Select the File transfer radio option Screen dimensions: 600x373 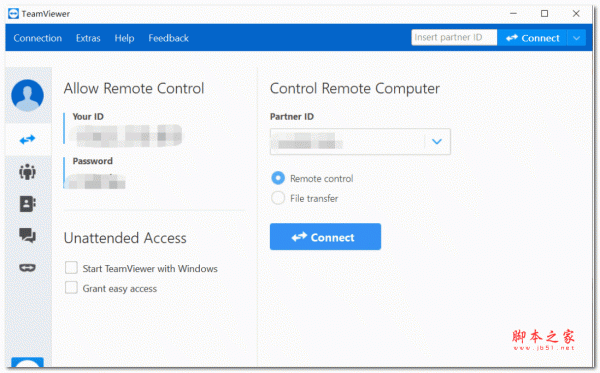[278, 198]
